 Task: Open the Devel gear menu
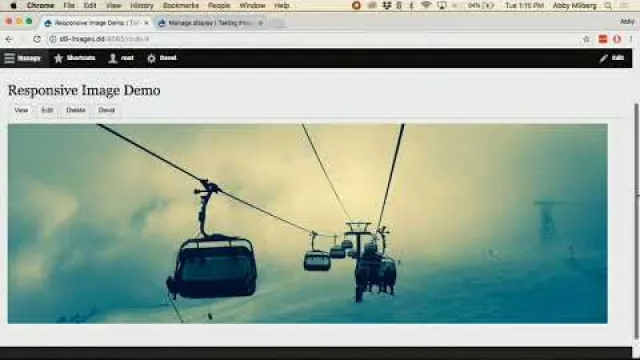pyautogui.click(x=162, y=58)
